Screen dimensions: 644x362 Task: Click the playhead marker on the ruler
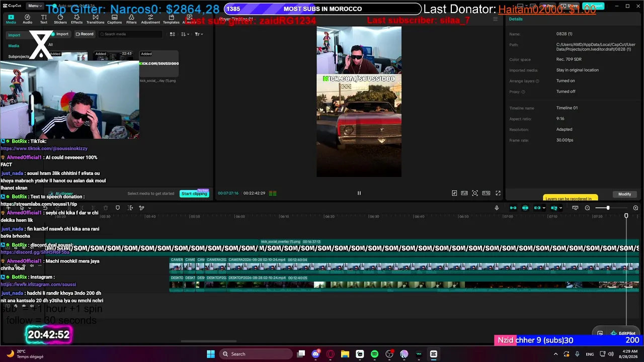pos(626,216)
